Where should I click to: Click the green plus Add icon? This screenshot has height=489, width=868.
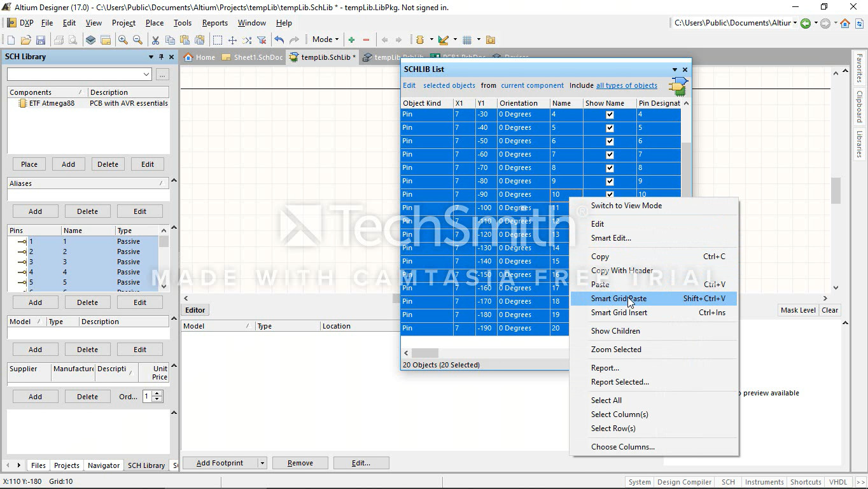[351, 40]
